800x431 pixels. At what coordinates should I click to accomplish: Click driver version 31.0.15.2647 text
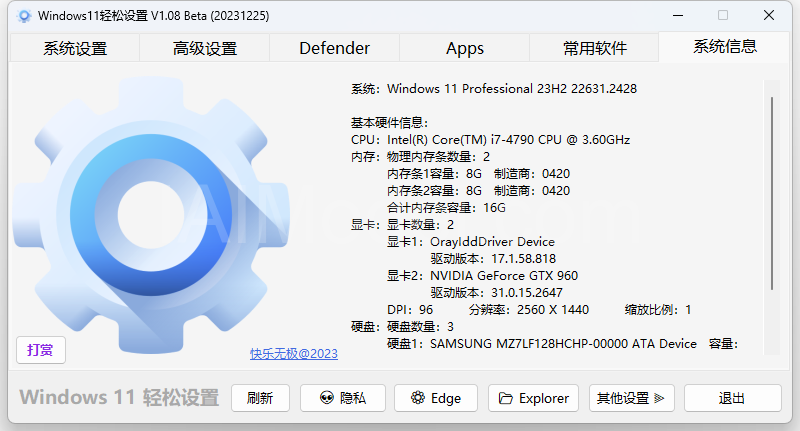496,293
